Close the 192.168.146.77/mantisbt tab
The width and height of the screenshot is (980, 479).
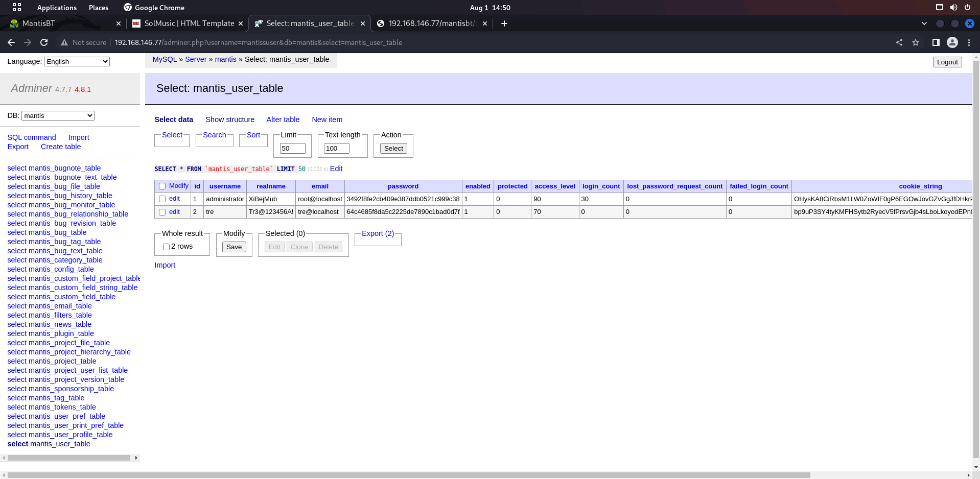pos(485,23)
